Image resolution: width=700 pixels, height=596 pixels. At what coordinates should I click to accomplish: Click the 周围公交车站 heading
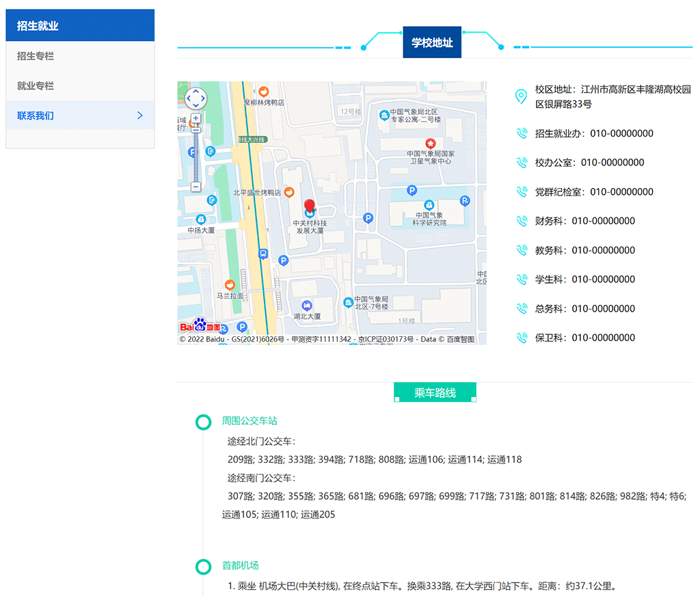(250, 420)
